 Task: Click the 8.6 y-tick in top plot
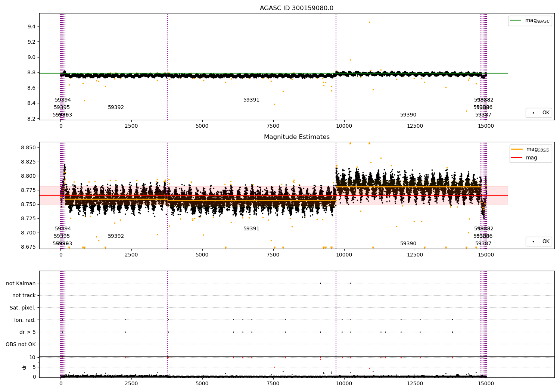31,88
